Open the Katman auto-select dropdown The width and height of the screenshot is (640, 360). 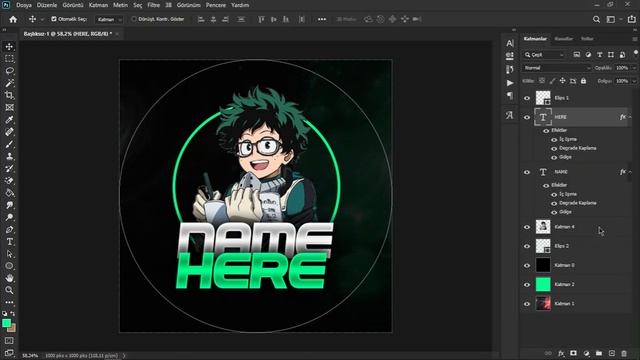click(109, 19)
